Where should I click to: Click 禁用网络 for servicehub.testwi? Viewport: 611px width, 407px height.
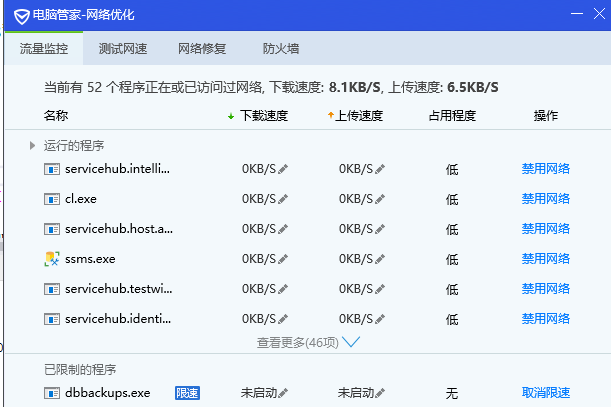(x=546, y=289)
